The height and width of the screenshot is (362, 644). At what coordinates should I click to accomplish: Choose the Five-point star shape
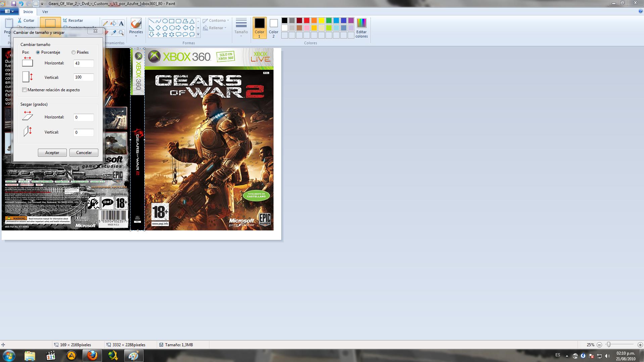click(165, 35)
